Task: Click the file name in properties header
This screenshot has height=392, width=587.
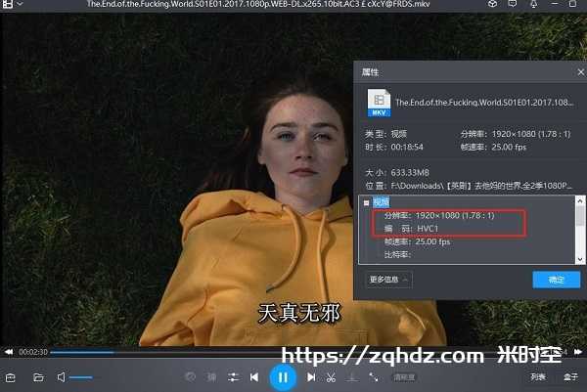Action: [484, 102]
